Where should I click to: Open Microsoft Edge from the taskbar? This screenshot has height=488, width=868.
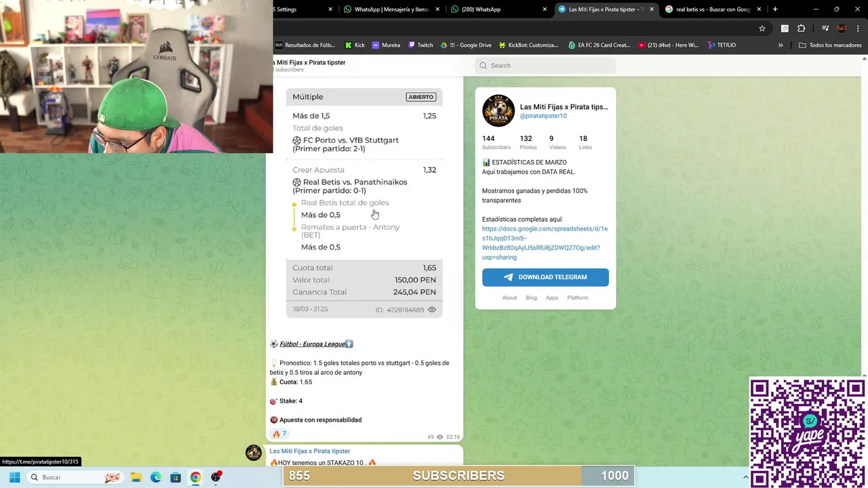(155, 477)
